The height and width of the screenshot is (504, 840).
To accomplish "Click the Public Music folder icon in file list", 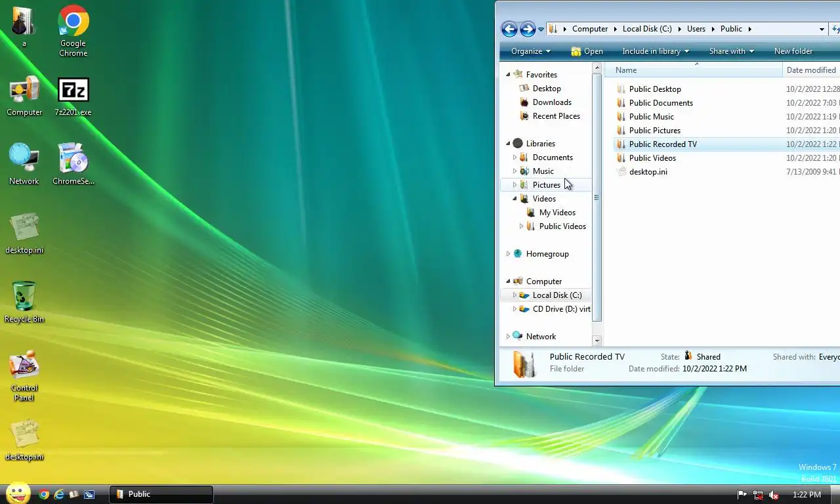I will click(x=621, y=117).
